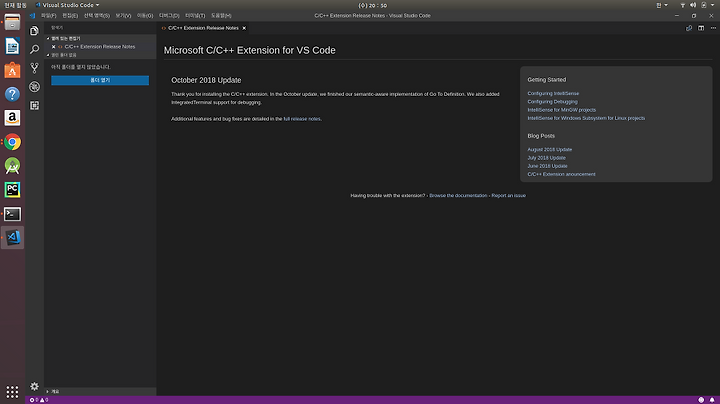Open the 이동(G) menu
The image size is (720, 404).
(x=145, y=16)
